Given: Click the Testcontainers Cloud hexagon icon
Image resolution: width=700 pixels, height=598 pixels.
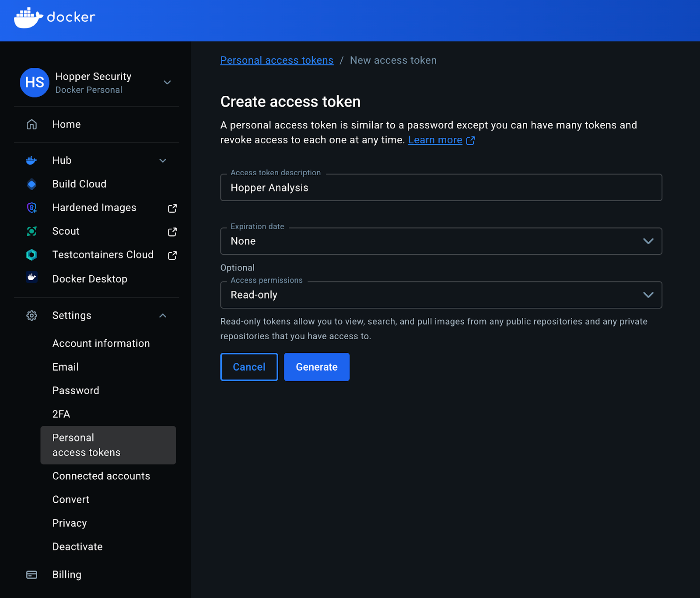Looking at the screenshot, I should [x=31, y=255].
